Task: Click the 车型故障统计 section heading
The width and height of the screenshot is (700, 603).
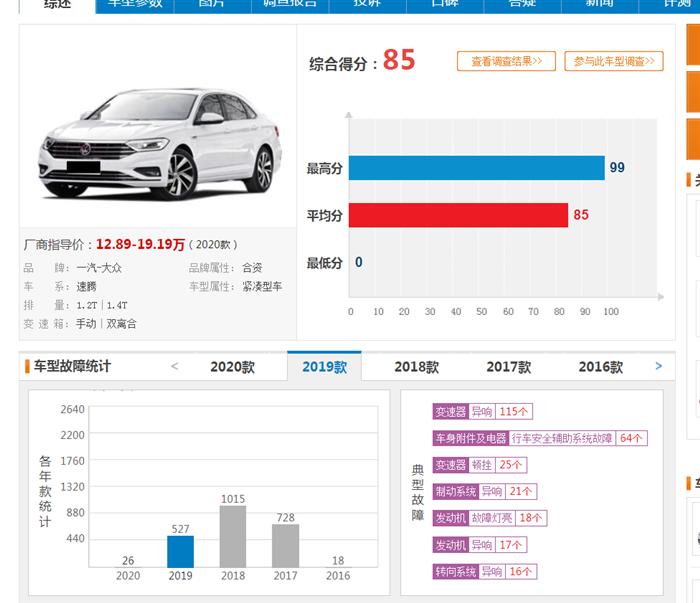Action: (x=72, y=366)
